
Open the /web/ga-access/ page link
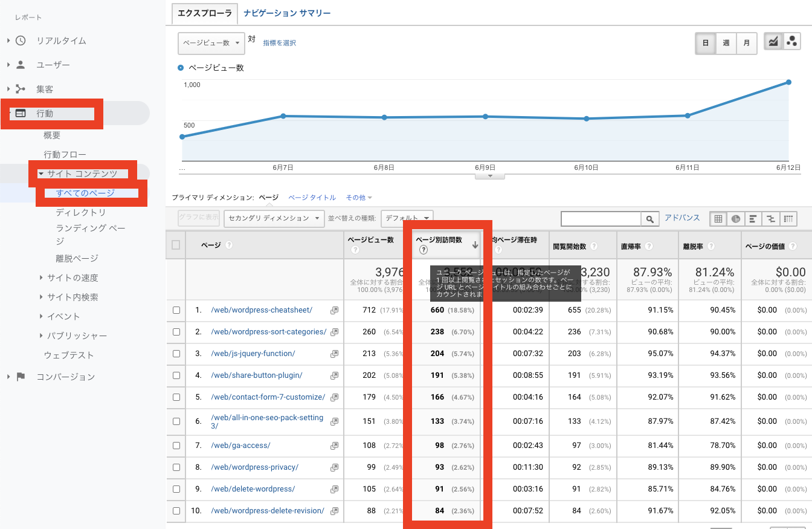240,446
